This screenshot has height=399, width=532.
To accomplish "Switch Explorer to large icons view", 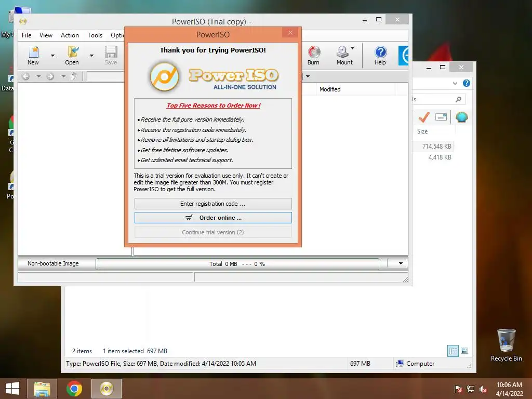I will point(464,351).
